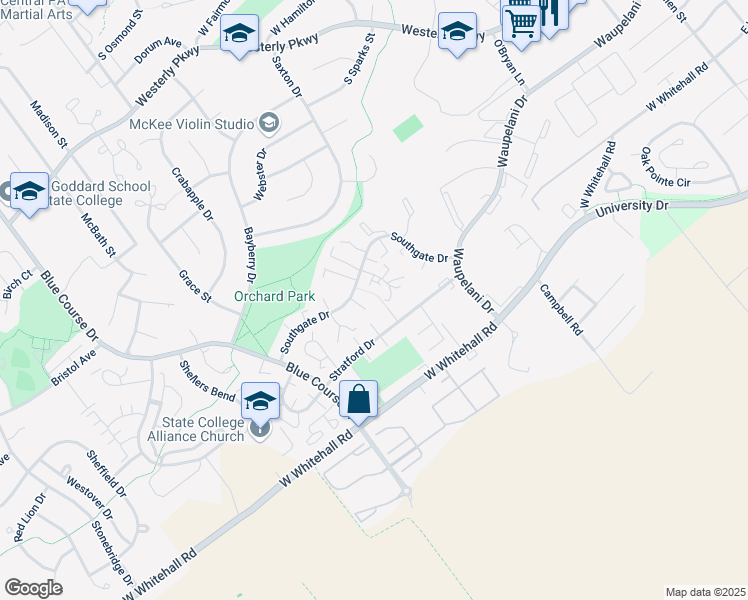Click the school marker near Sheflers Bend
748x600 pixels.
(x=260, y=403)
